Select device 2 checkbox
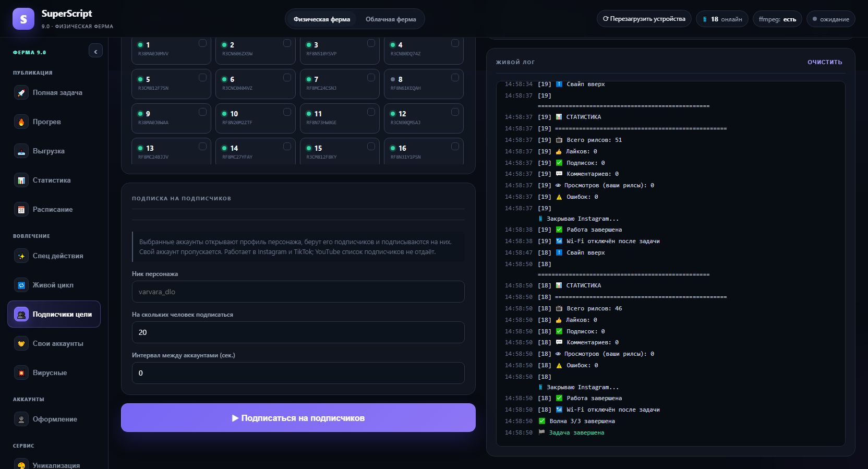This screenshot has width=868, height=469. pos(287,43)
